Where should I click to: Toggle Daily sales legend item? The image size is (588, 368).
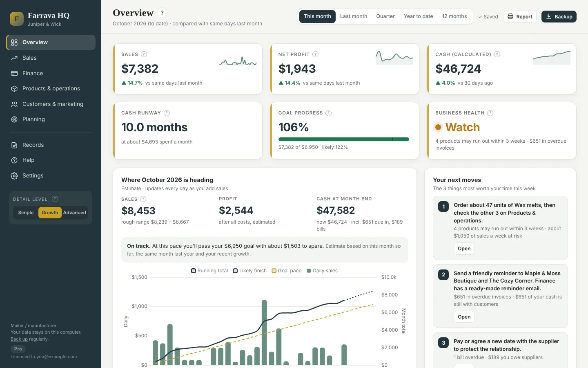coord(322,271)
